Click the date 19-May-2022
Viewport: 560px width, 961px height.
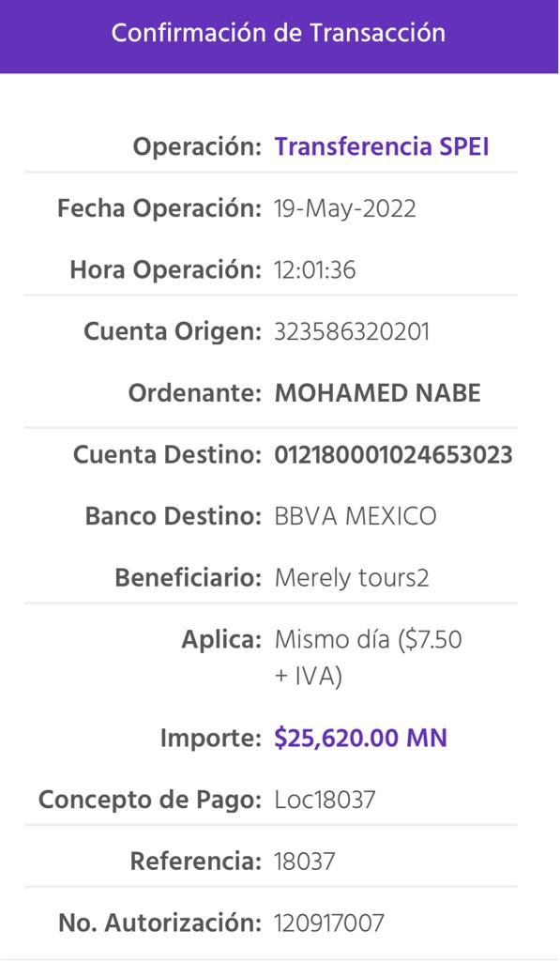pos(345,208)
